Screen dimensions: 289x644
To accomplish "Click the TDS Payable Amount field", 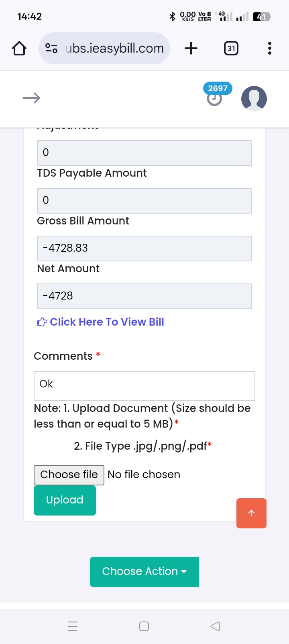I will [x=144, y=200].
